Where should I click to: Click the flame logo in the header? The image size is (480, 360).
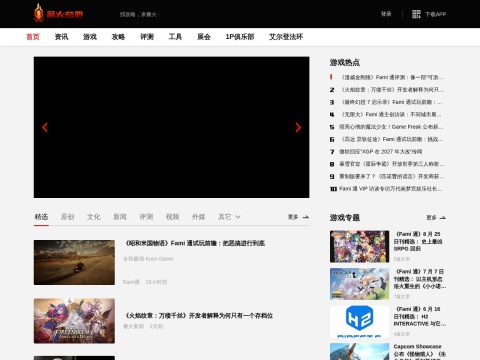tap(58, 13)
